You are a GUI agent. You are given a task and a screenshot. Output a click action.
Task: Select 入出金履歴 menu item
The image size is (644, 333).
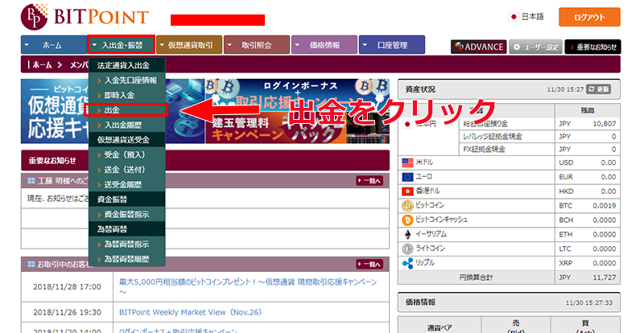coord(127,125)
